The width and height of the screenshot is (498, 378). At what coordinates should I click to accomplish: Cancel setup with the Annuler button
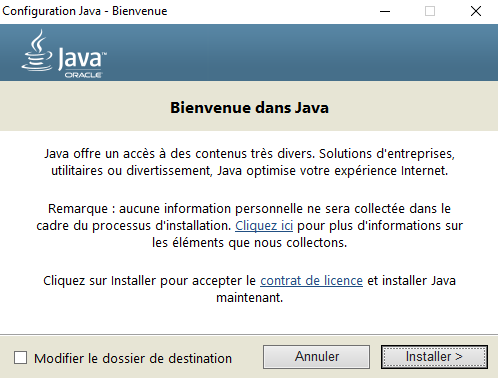(x=316, y=357)
